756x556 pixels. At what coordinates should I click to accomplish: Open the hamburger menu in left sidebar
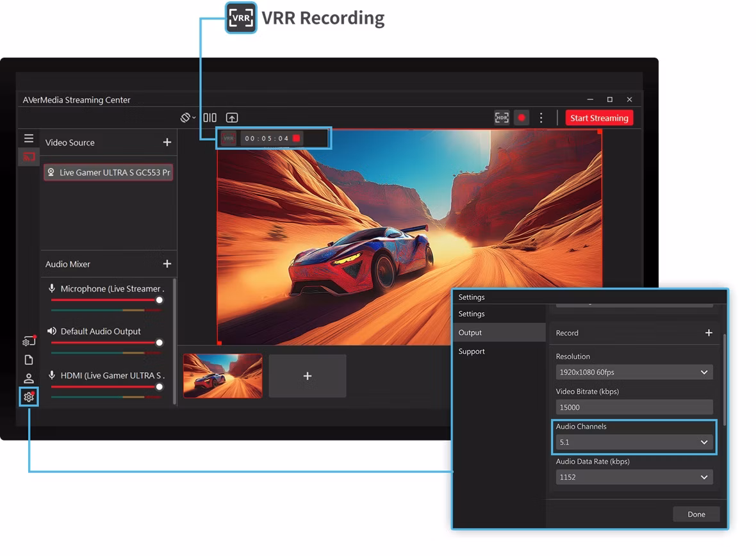click(x=29, y=138)
